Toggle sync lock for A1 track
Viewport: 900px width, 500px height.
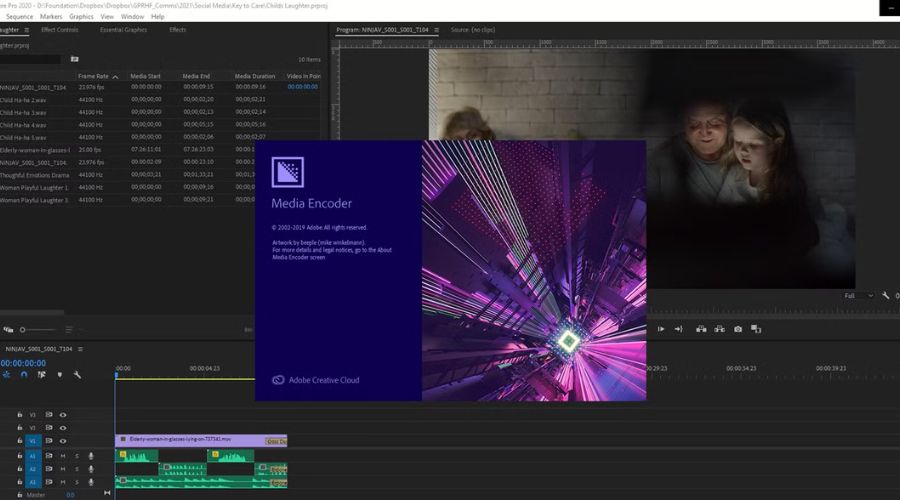click(49, 456)
